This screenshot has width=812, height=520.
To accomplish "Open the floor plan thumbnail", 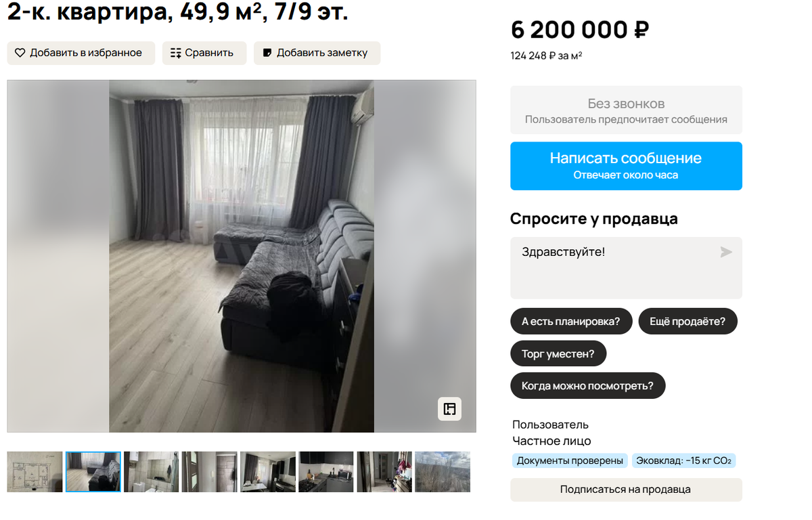I will 35,472.
